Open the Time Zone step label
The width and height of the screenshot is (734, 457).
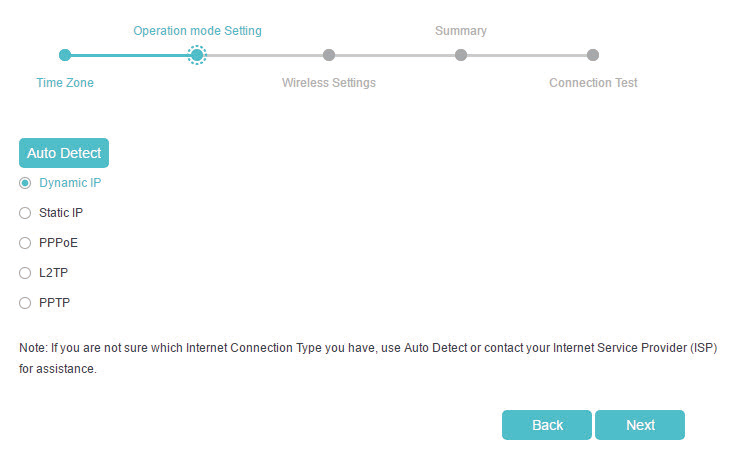[x=65, y=83]
